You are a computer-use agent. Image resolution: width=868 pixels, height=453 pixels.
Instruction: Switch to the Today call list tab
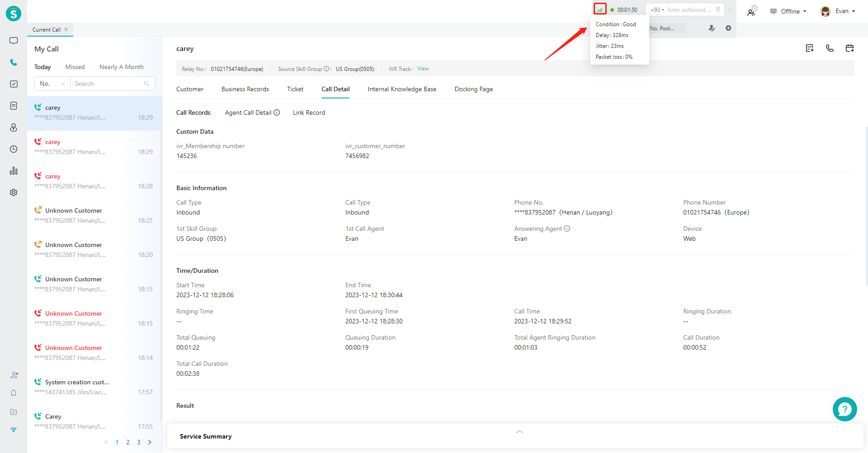pos(42,67)
